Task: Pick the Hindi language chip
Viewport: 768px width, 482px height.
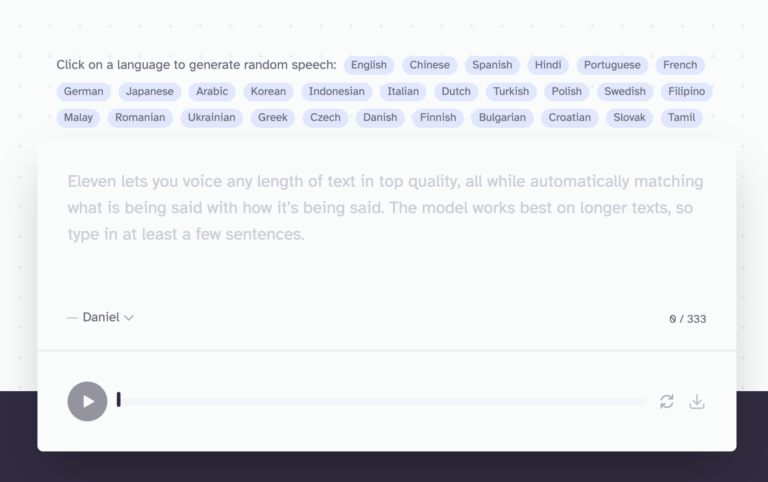Action: coord(548,65)
